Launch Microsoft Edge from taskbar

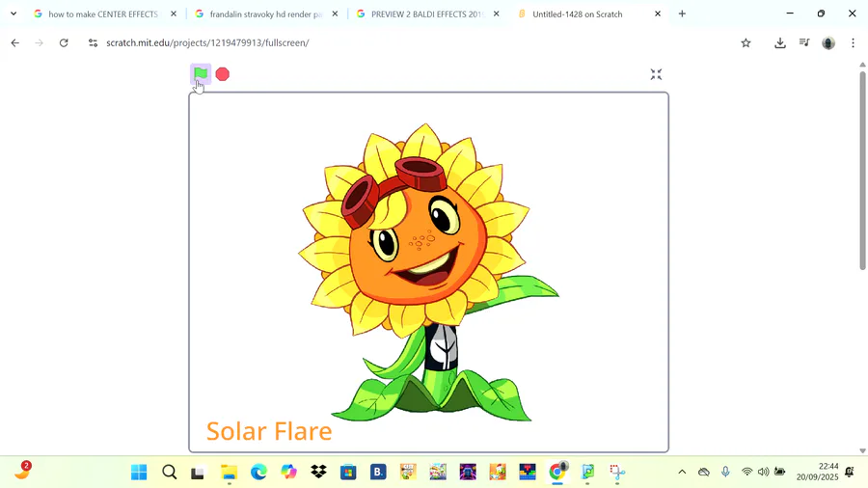click(x=258, y=472)
